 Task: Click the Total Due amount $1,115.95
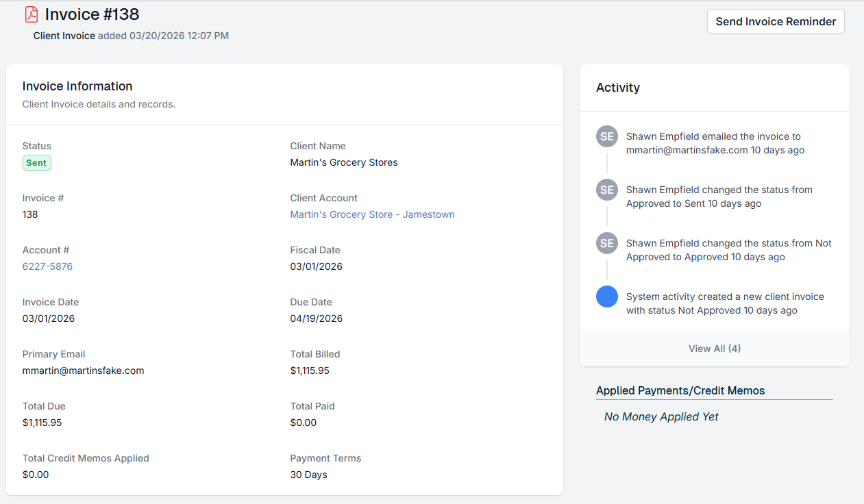point(42,423)
